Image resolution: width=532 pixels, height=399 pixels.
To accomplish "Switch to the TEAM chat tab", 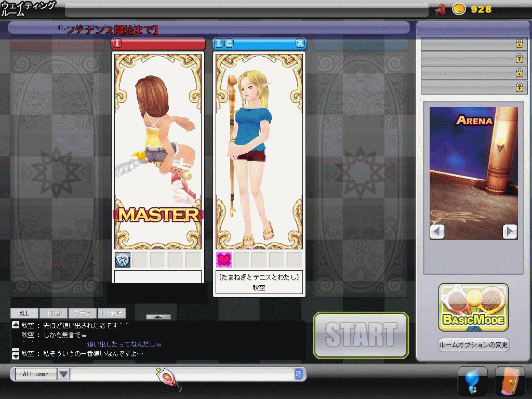I will (x=53, y=313).
